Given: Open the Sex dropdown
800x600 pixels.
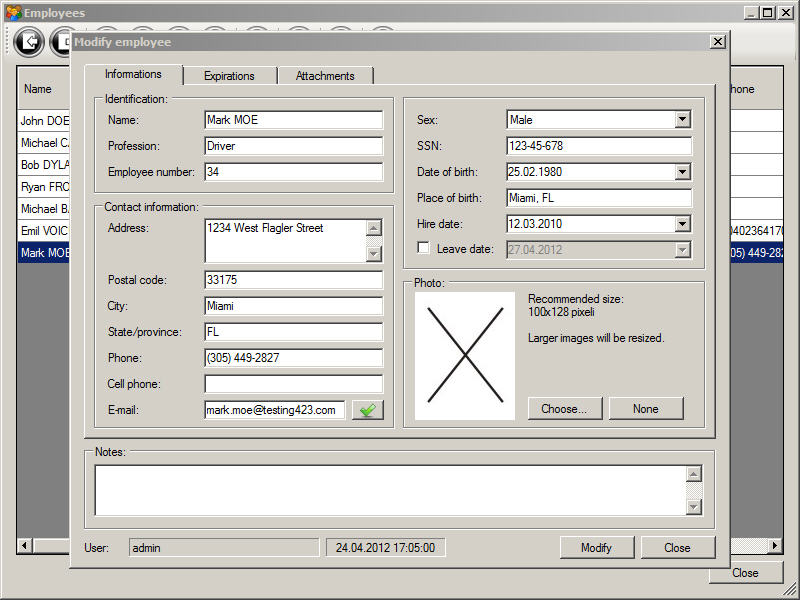Looking at the screenshot, I should (682, 120).
